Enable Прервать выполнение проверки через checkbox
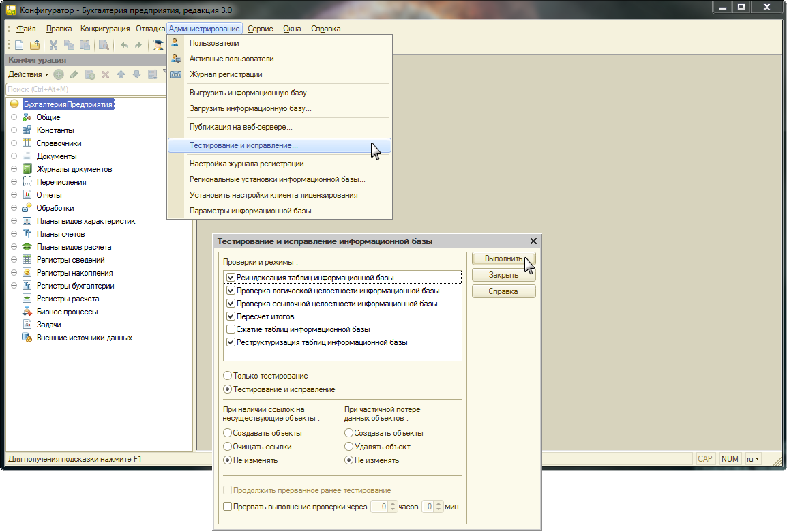 point(227,507)
